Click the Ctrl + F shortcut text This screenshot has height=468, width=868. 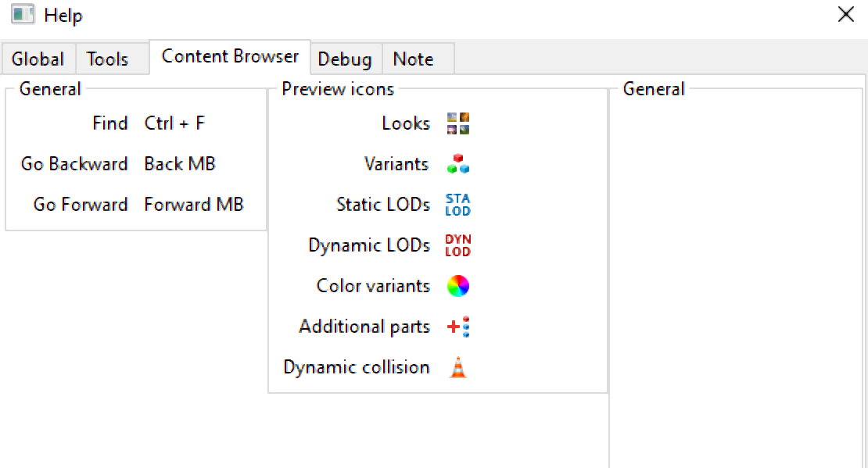coord(174,123)
